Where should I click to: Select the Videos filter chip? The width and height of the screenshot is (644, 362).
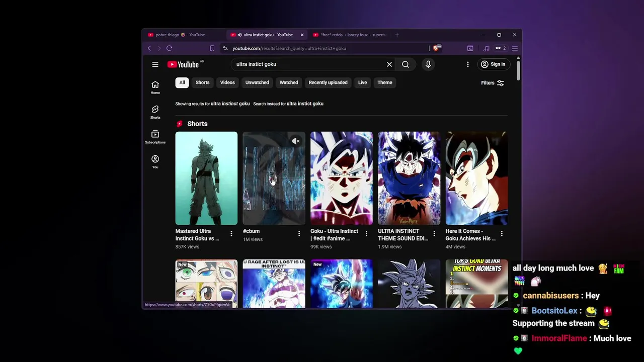pos(227,82)
